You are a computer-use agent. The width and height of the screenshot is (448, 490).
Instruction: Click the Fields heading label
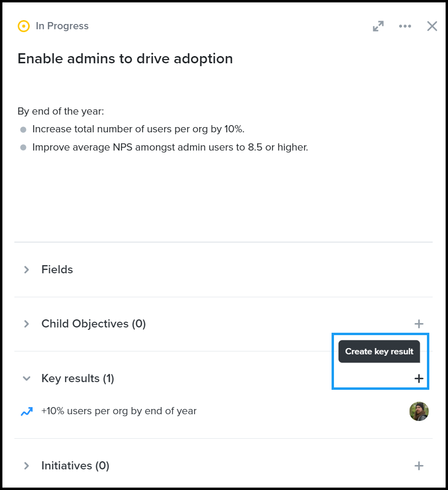(57, 269)
